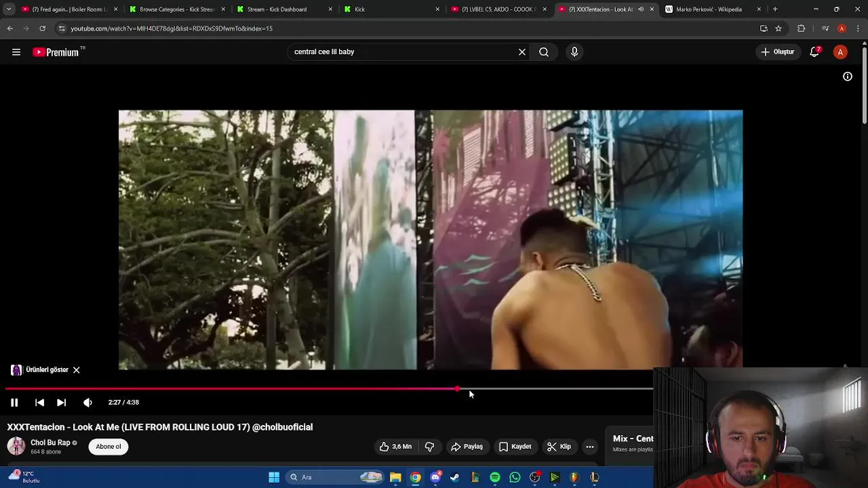The height and width of the screenshot is (488, 868).
Task: Install the app from the address bar
Action: [764, 28]
